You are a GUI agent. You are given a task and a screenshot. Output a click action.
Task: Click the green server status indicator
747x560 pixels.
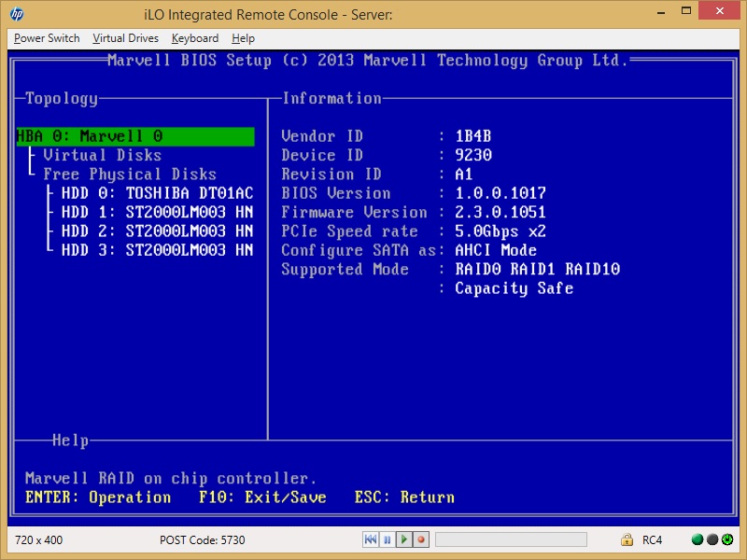[698, 539]
